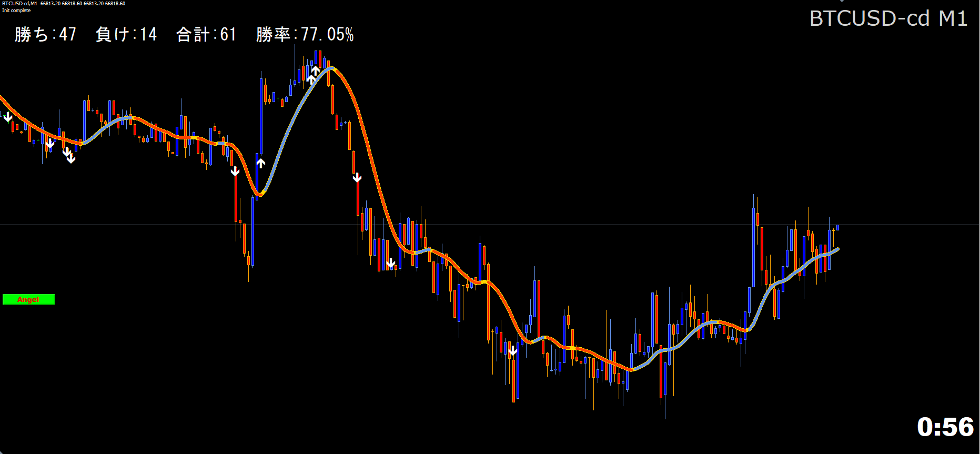Click the 負け:14 loss counter label
Image resolution: width=980 pixels, height=454 pixels.
126,35
